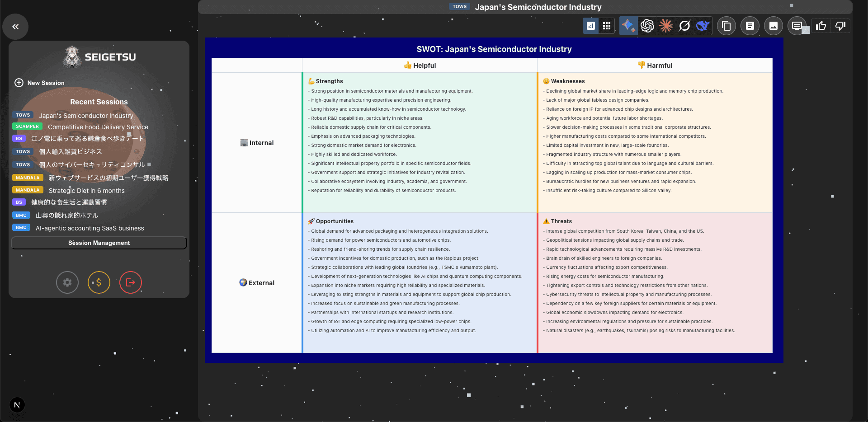Open the AI-agentic accounting SaaS business session

(90, 228)
